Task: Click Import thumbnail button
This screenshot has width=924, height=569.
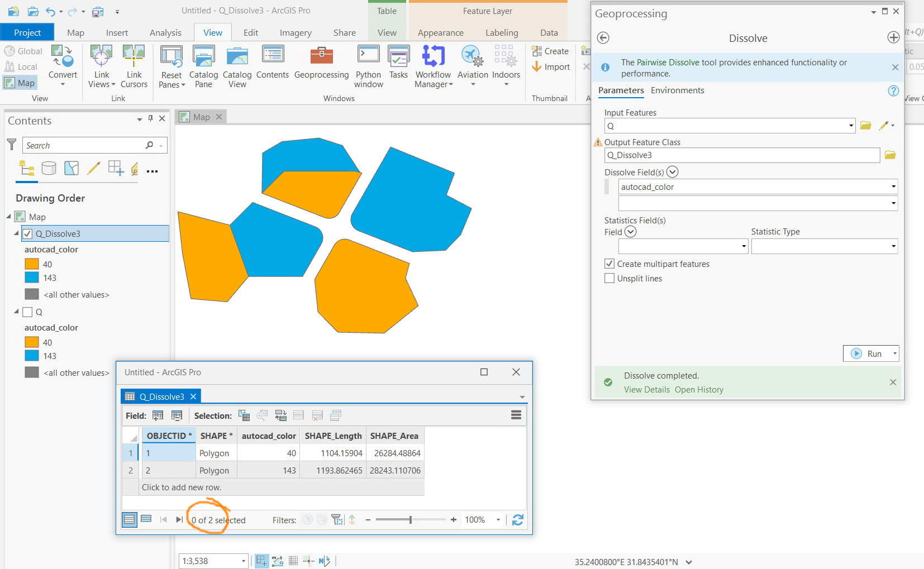Action: pos(551,67)
